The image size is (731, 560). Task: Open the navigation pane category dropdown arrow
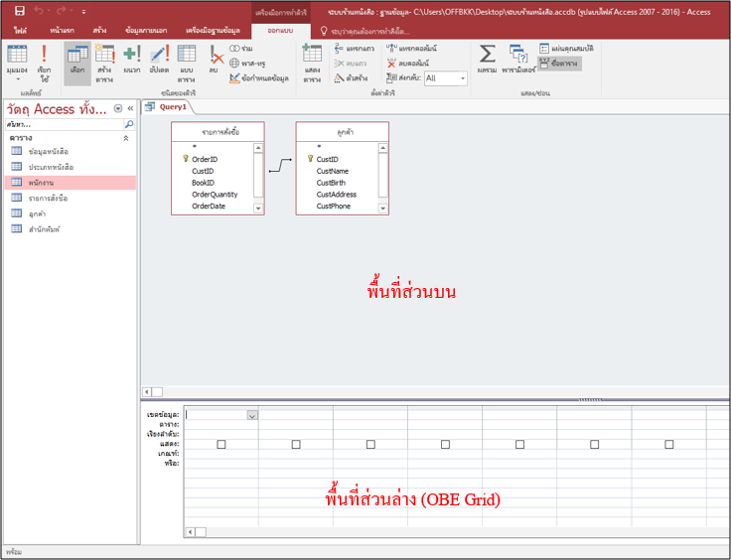(x=118, y=108)
